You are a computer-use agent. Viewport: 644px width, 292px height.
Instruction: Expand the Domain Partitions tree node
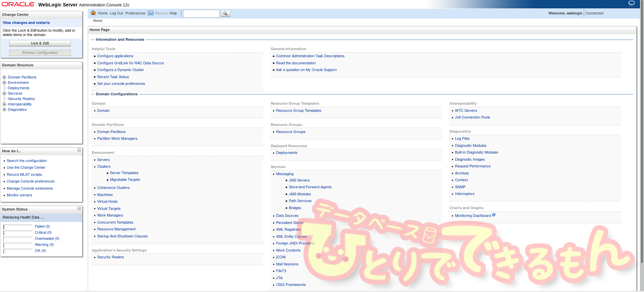point(4,77)
